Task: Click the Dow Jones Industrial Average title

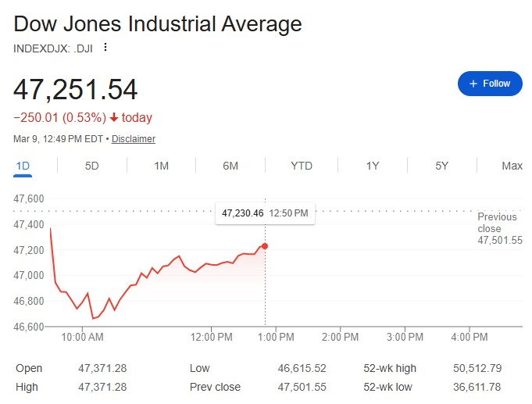Action: (x=158, y=23)
